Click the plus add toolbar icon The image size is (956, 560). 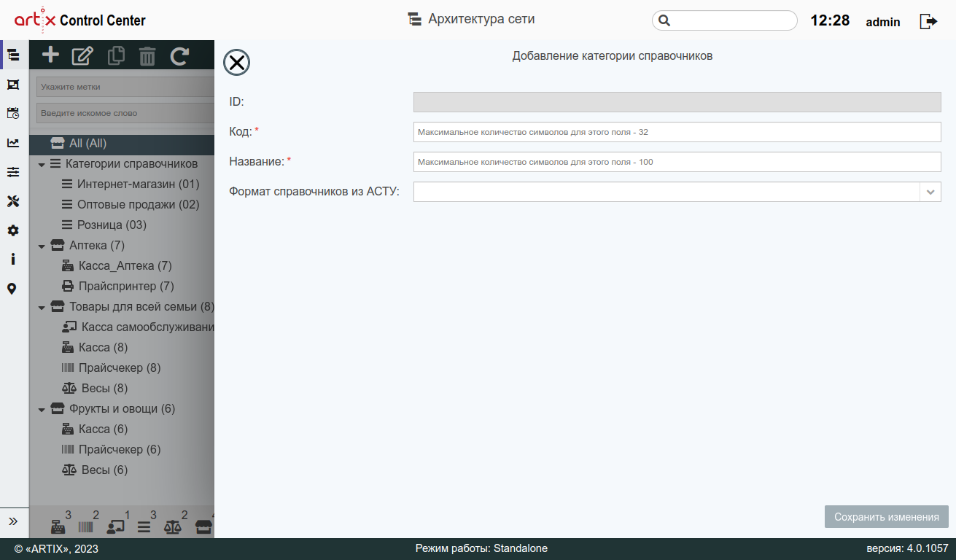[x=50, y=55]
